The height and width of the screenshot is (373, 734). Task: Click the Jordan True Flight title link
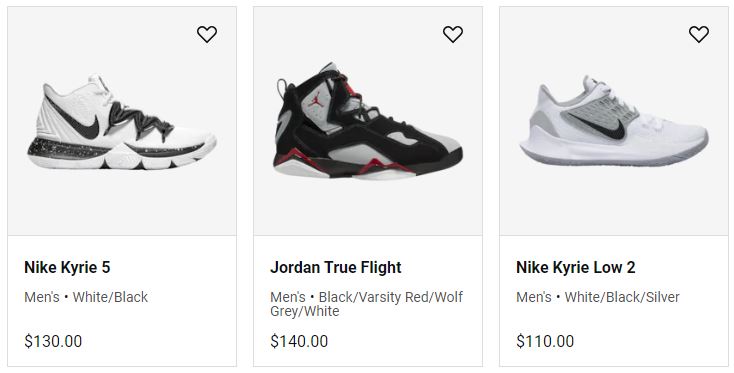coord(336,267)
